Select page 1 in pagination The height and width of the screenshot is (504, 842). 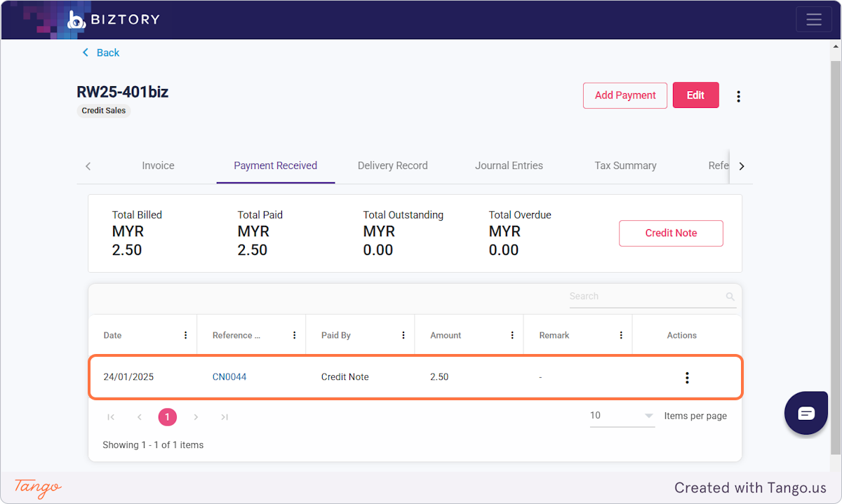coord(167,417)
